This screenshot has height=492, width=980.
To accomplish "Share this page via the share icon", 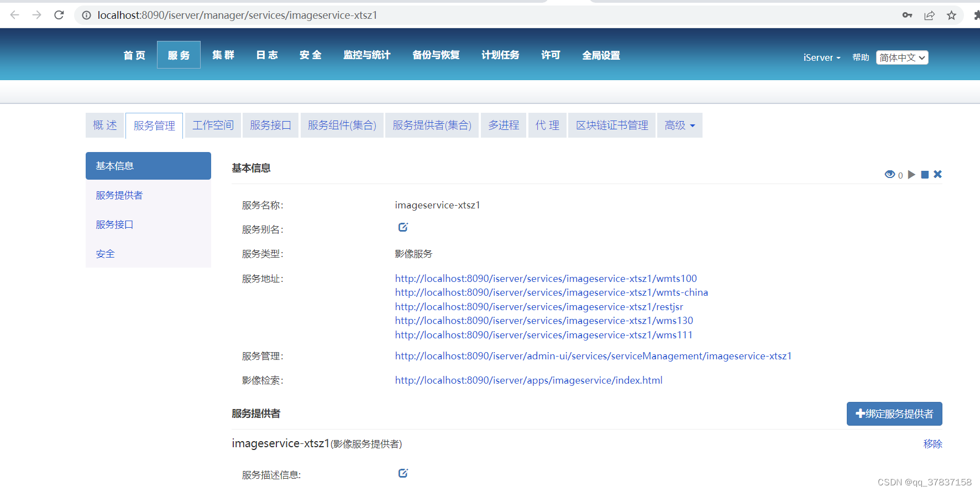I will coord(929,15).
